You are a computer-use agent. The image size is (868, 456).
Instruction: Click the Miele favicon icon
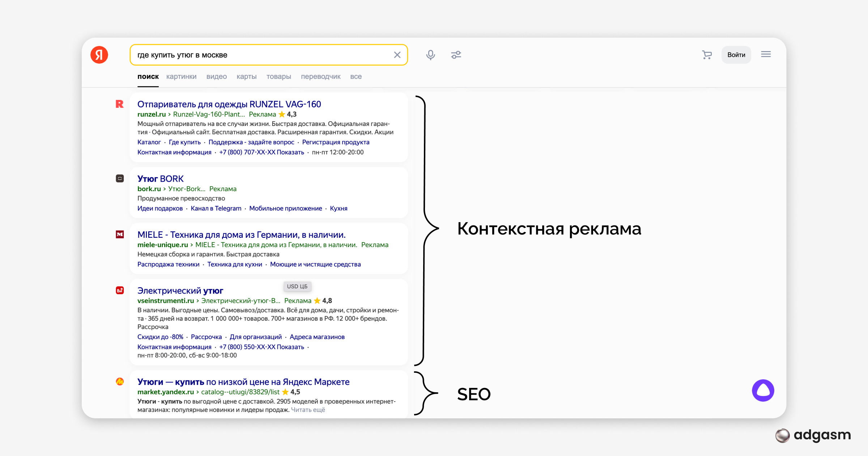coord(120,235)
